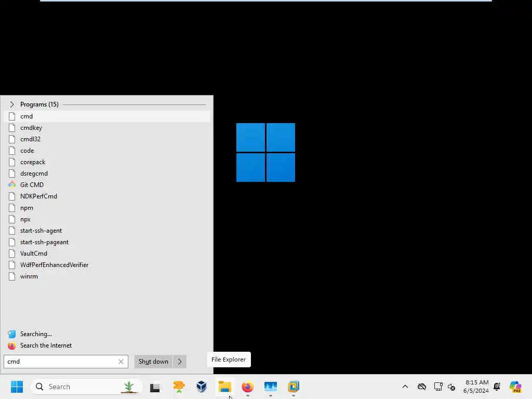
Task: Click the Firefox icon beside Search the Internet
Action: (12, 345)
